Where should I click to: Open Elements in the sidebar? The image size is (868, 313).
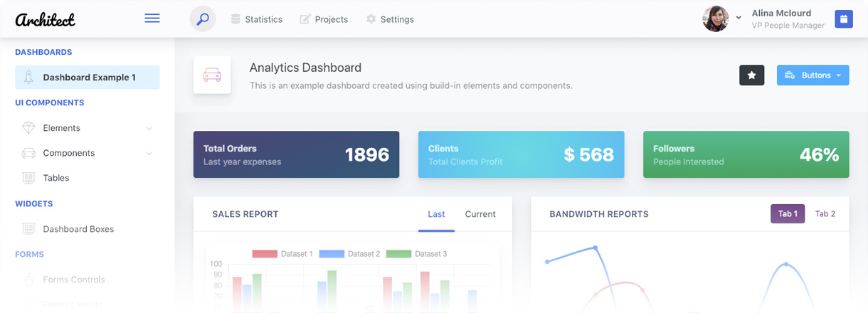pos(87,128)
